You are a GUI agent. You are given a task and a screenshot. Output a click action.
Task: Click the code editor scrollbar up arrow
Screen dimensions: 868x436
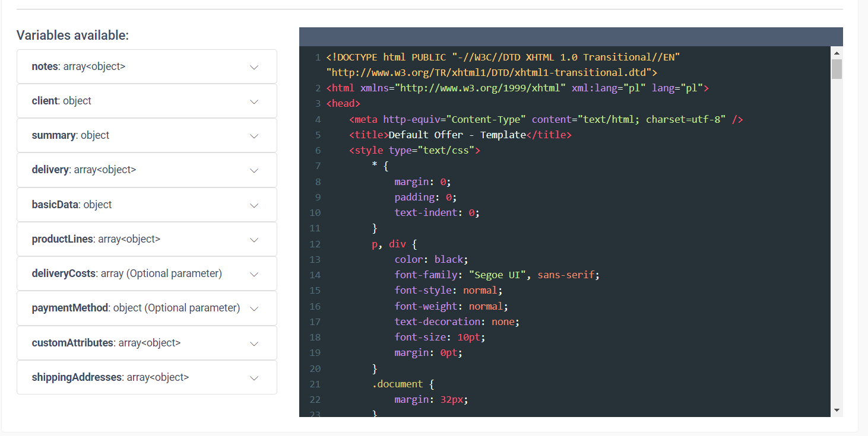[x=837, y=52]
